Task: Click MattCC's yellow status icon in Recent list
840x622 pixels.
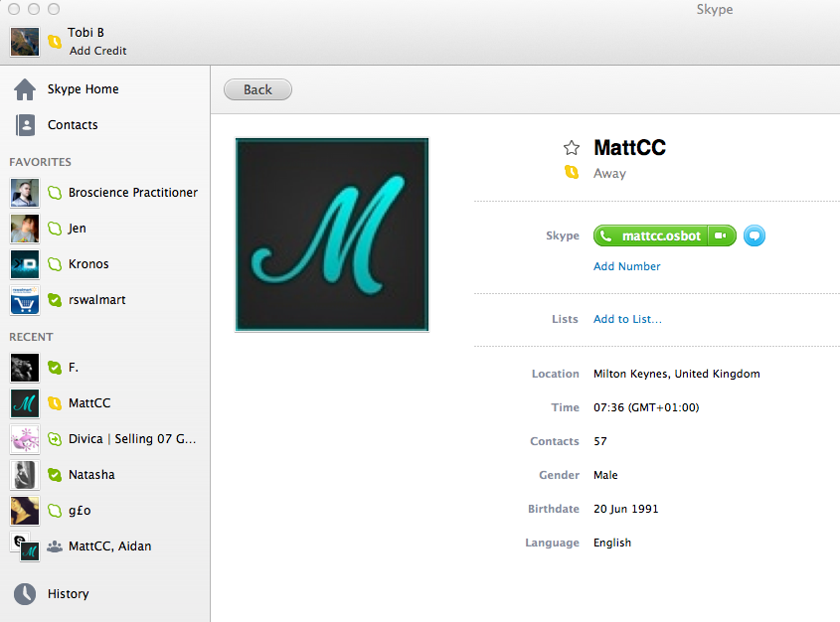Action: [x=55, y=403]
